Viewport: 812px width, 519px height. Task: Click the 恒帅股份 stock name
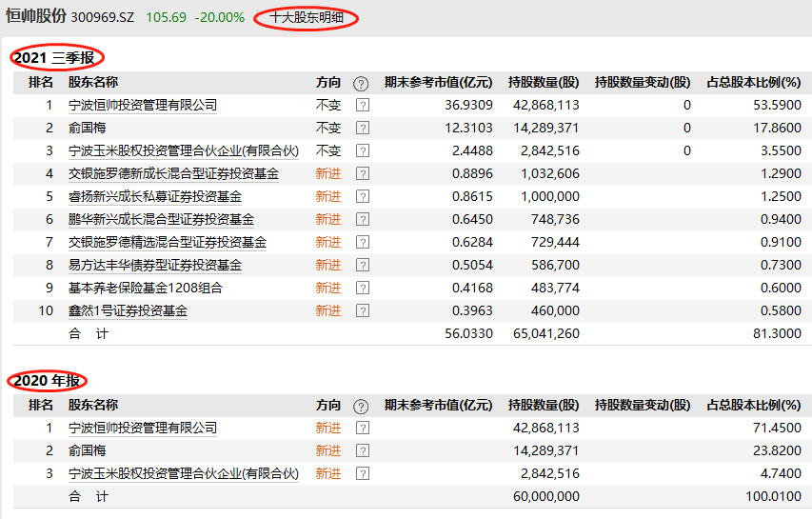[x=36, y=16]
